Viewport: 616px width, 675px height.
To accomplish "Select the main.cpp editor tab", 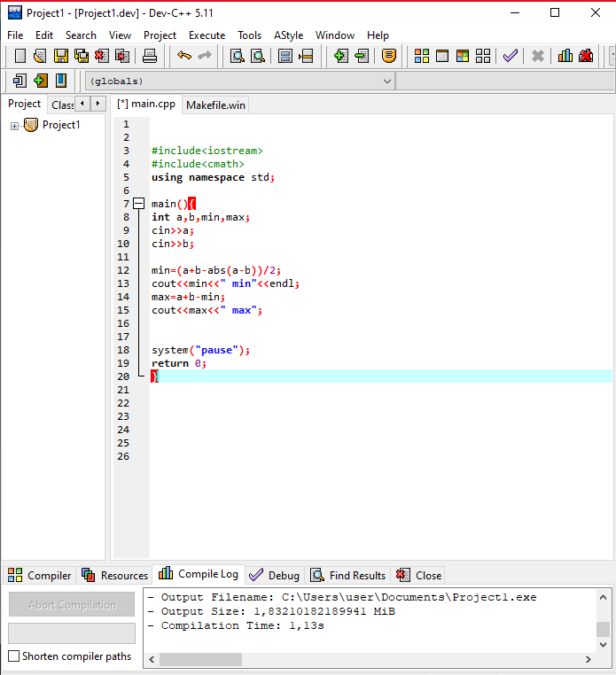I will point(146,105).
